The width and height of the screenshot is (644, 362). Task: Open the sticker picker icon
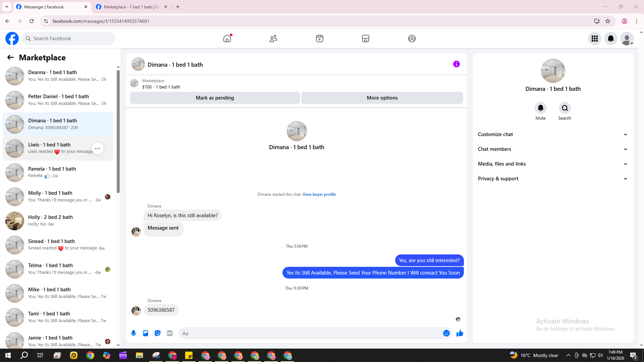(158, 333)
